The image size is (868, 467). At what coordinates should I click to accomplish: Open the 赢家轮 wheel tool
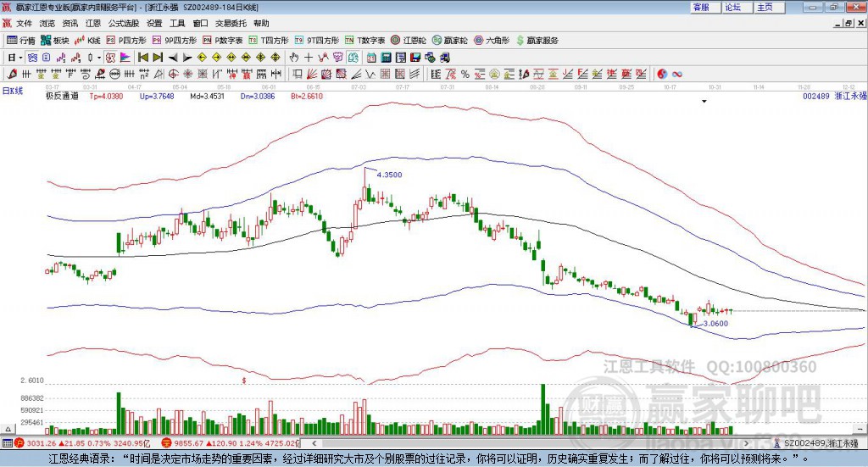[x=450, y=41]
